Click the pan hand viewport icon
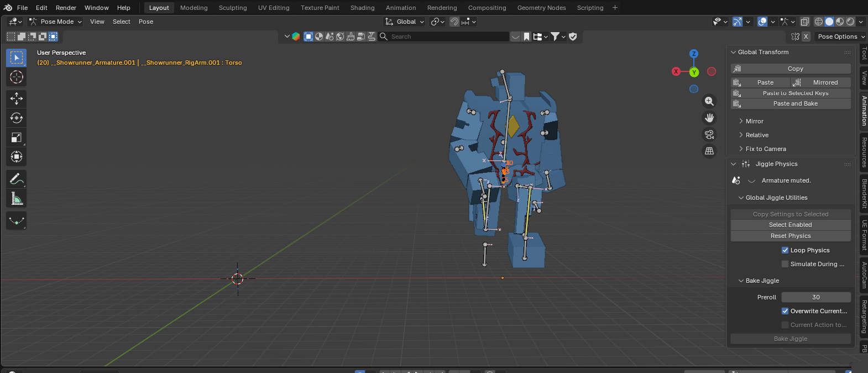 pyautogui.click(x=709, y=118)
